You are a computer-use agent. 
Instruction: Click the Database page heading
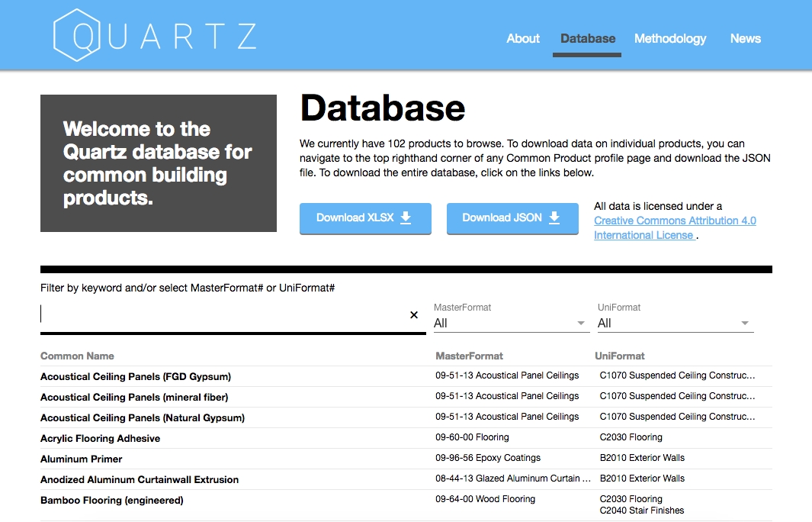tap(382, 108)
